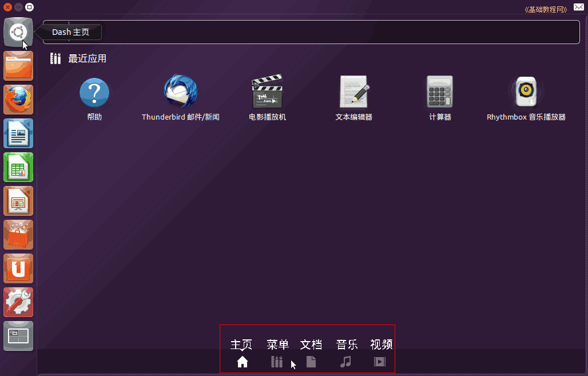The width and height of the screenshot is (588, 376).
Task: Open the 帮助 (Help) application
Action: tap(94, 93)
